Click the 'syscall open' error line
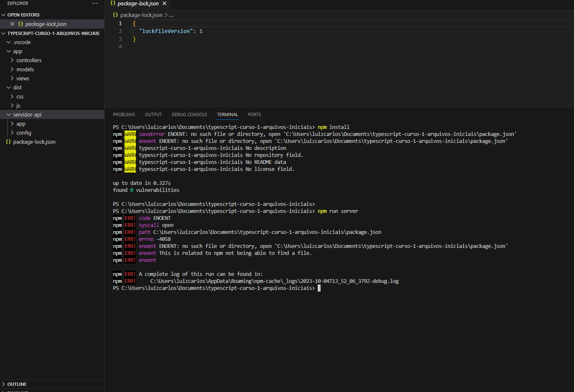 tap(143, 225)
